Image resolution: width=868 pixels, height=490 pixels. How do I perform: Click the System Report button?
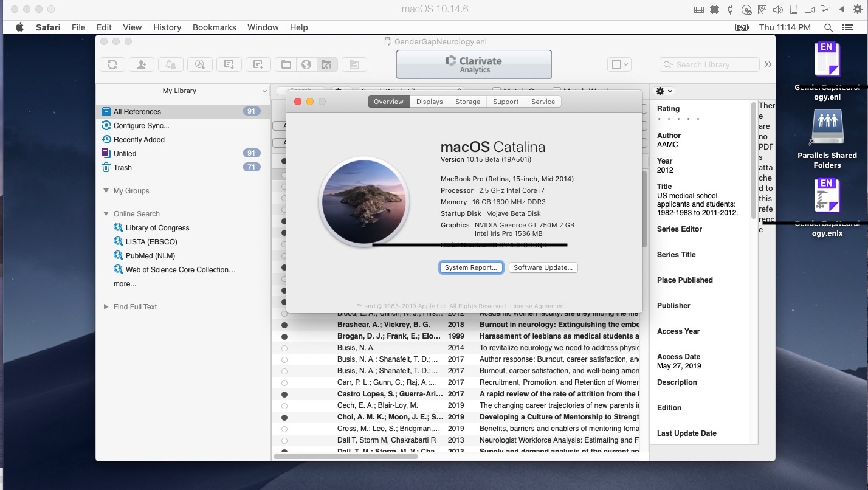point(471,267)
